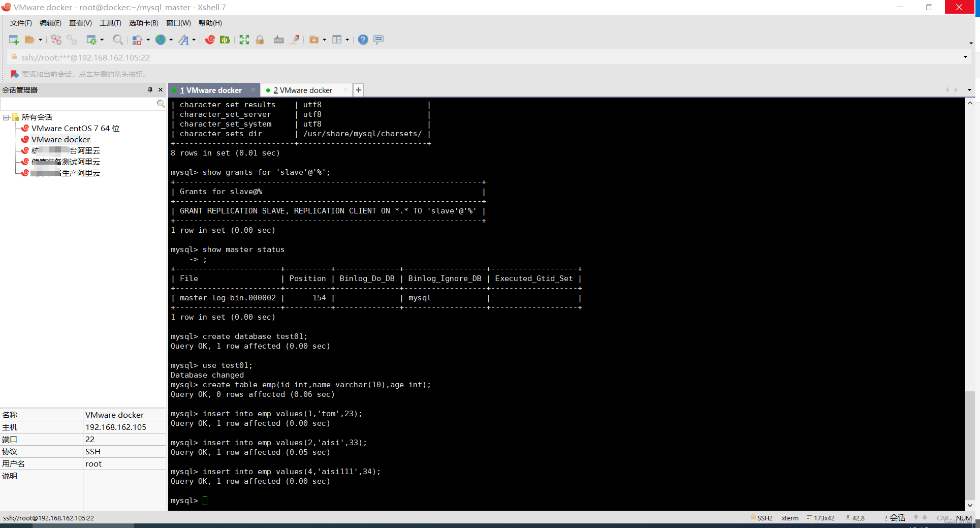Click host value 192.168.162.105
The height and width of the screenshot is (528, 980).
pyautogui.click(x=116, y=427)
